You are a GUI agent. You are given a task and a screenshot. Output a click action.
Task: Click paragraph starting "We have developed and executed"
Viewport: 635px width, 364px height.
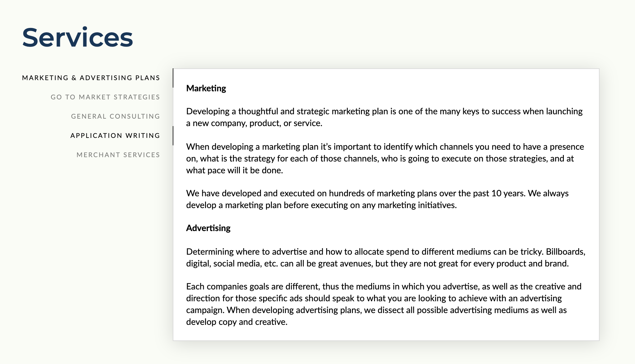pos(377,199)
